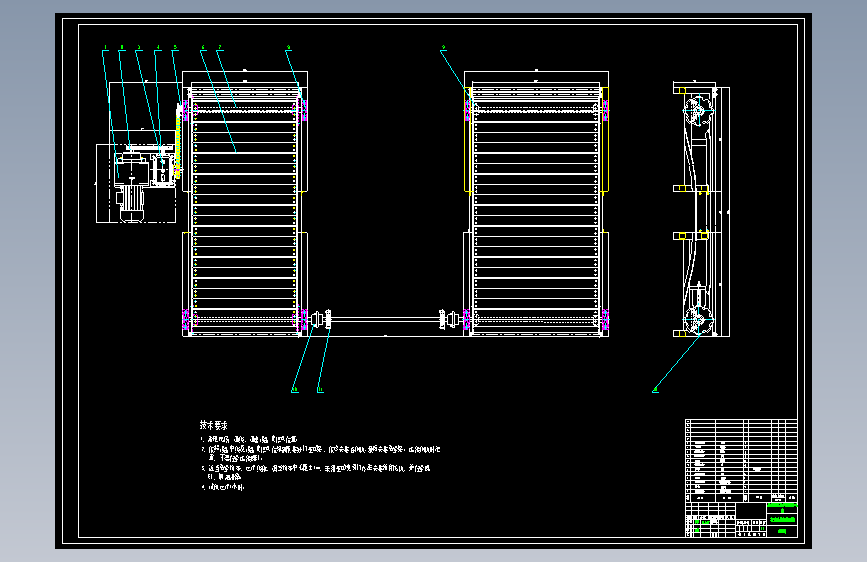The height and width of the screenshot is (562, 867).
Task: Click the callout label above the right conveyor view
Action: 443,48
